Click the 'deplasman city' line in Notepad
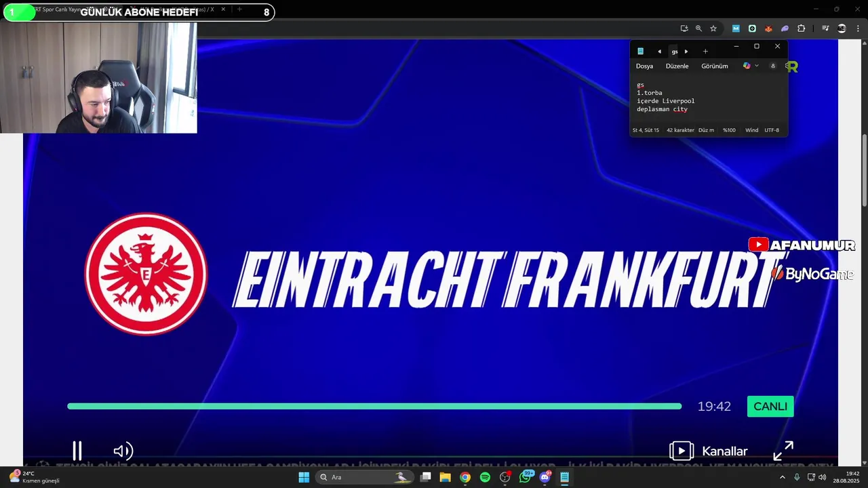The height and width of the screenshot is (488, 868). coord(662,109)
